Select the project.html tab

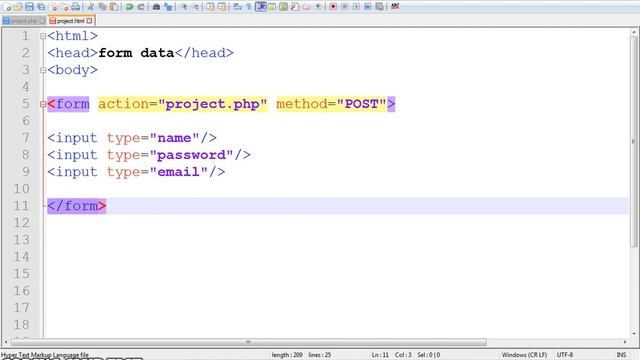pos(71,20)
